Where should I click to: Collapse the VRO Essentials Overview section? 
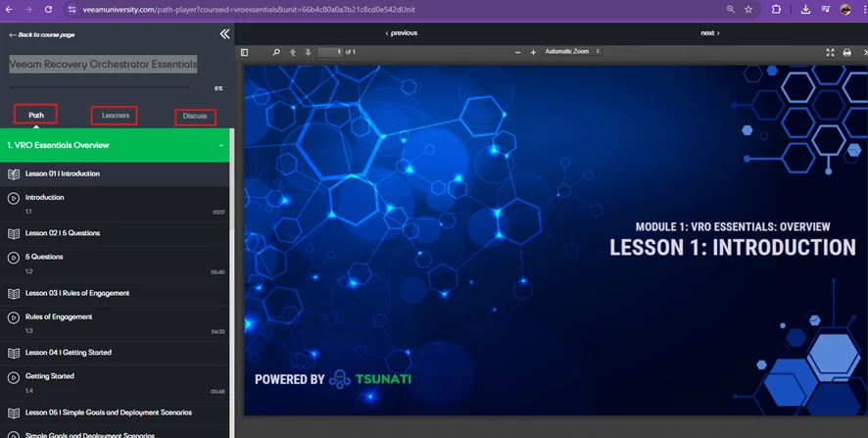pyautogui.click(x=115, y=145)
